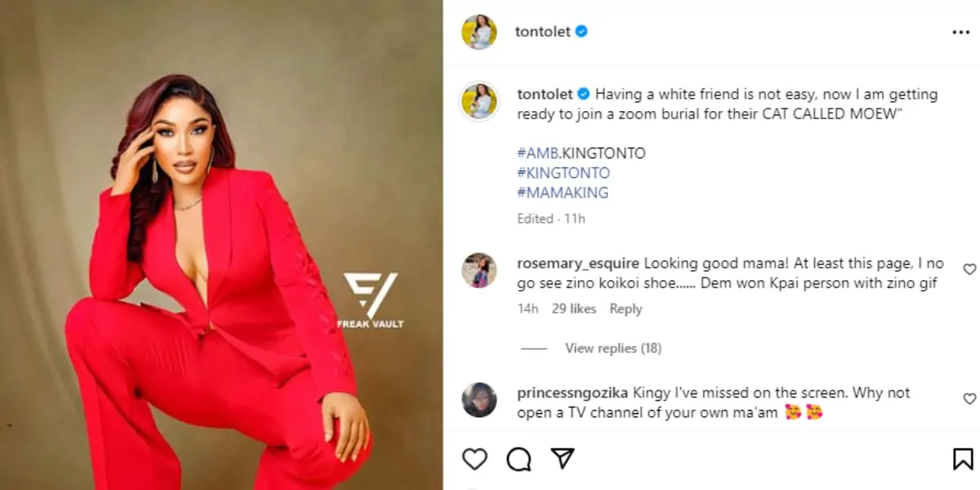Viewport: 980px width, 490px height.
Task: Like the post with the heart icon
Action: (474, 459)
